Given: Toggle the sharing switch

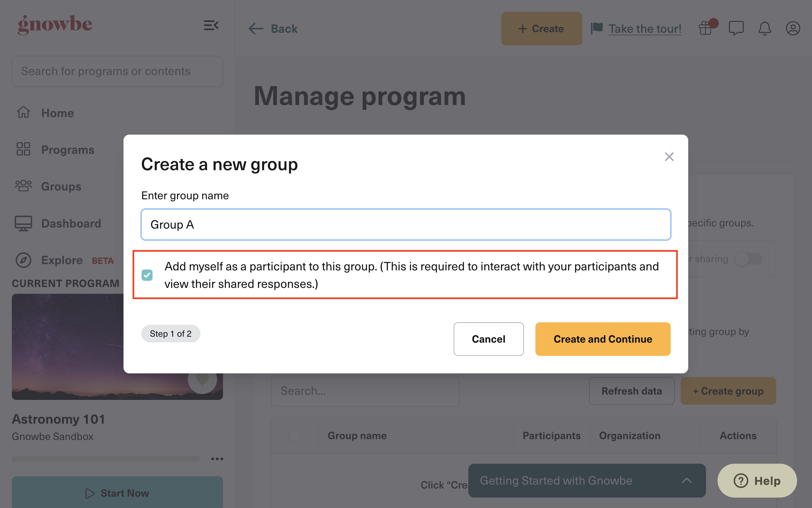Looking at the screenshot, I should pos(748,259).
